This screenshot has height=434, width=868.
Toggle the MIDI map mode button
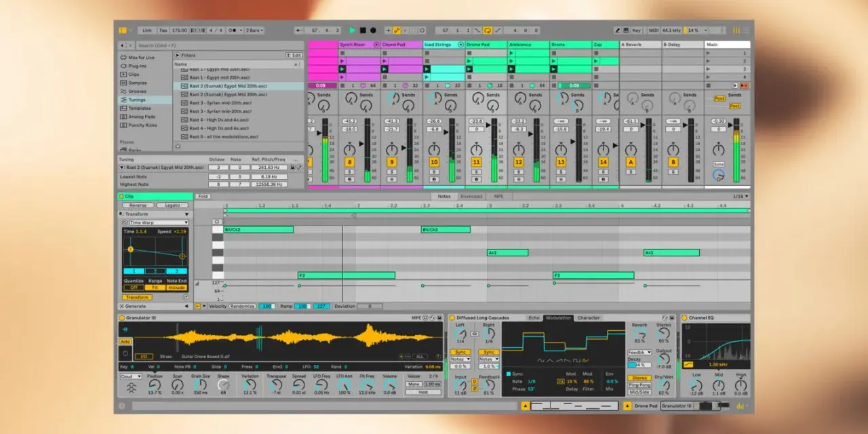[654, 31]
